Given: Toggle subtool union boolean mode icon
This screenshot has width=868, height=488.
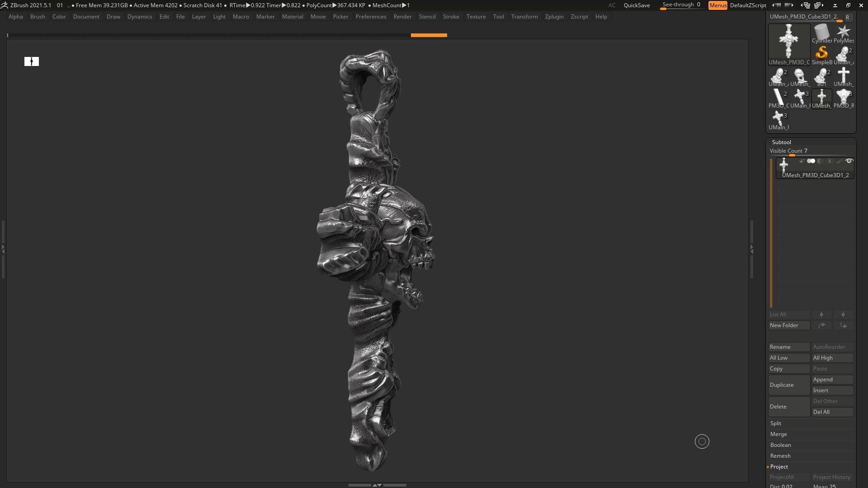Looking at the screenshot, I should (x=811, y=161).
